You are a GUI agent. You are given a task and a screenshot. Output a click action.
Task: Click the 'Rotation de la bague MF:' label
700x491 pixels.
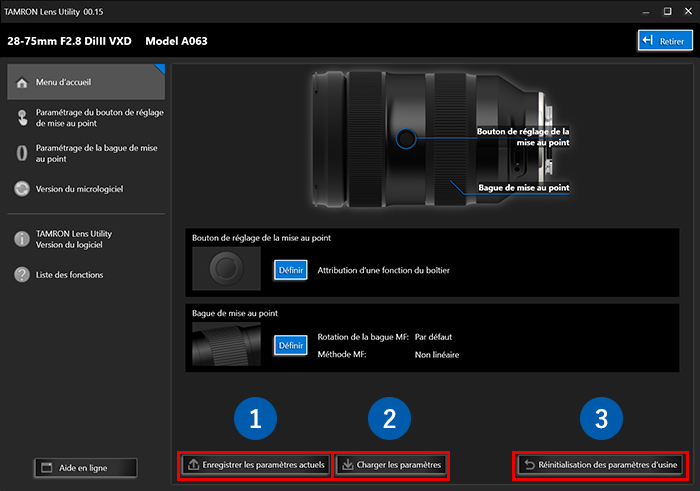363,337
